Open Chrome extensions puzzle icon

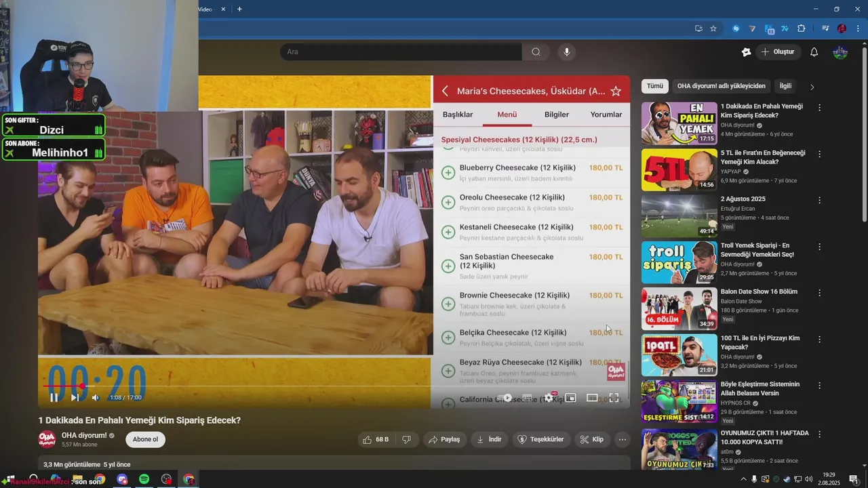coord(801,28)
